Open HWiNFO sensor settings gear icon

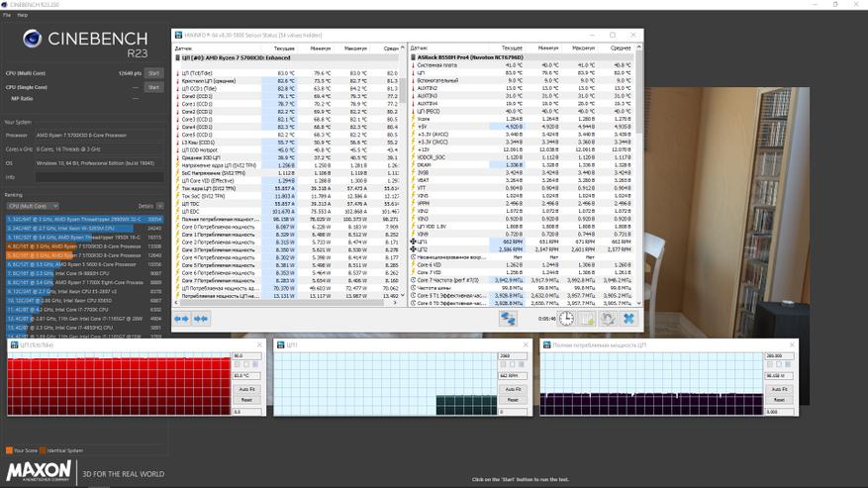(608, 319)
